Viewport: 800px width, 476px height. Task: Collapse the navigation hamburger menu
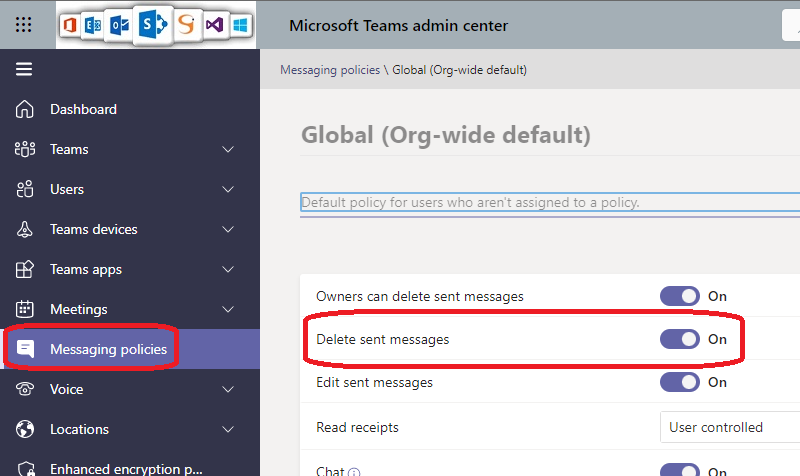tap(24, 69)
